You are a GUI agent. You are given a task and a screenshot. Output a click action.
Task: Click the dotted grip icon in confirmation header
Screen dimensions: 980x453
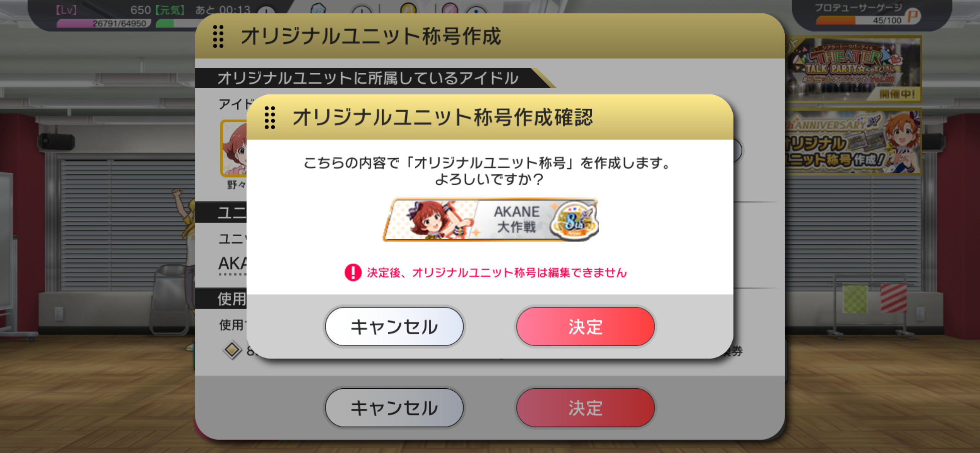(x=270, y=118)
